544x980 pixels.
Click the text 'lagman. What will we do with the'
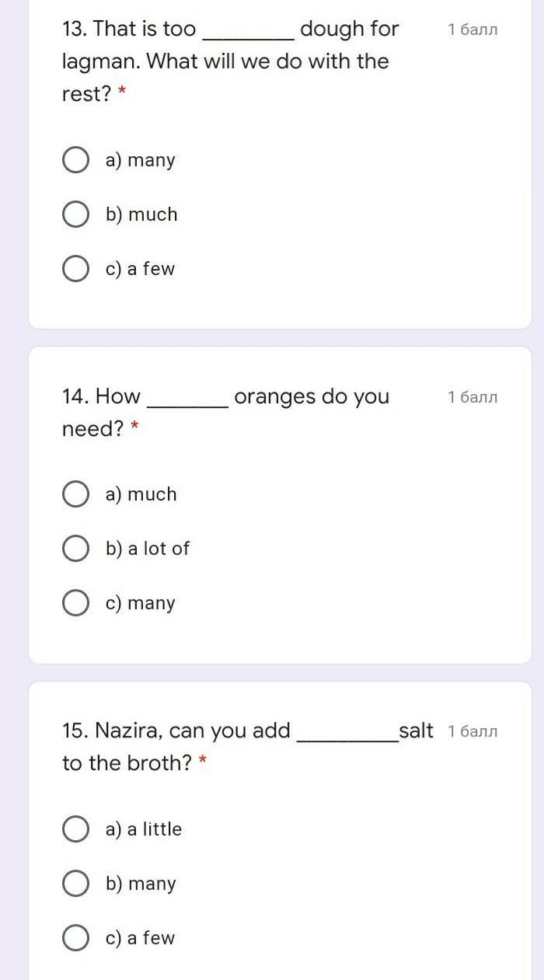pos(225,61)
